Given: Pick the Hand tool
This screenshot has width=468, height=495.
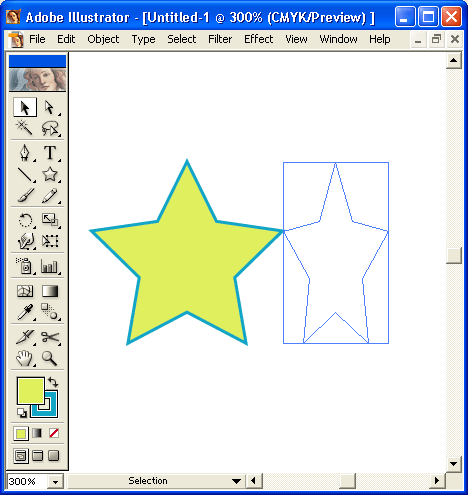Looking at the screenshot, I should (x=24, y=358).
